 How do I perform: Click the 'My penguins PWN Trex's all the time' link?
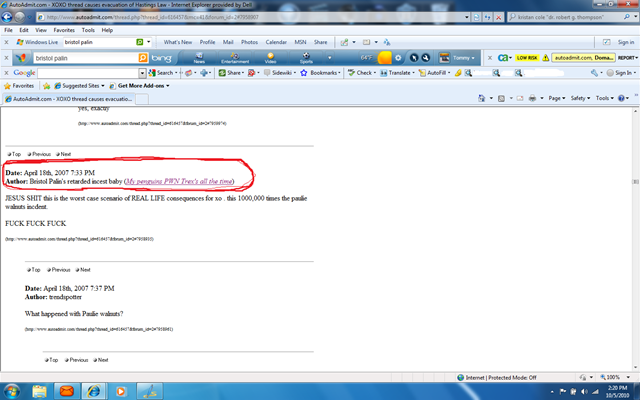tap(179, 181)
